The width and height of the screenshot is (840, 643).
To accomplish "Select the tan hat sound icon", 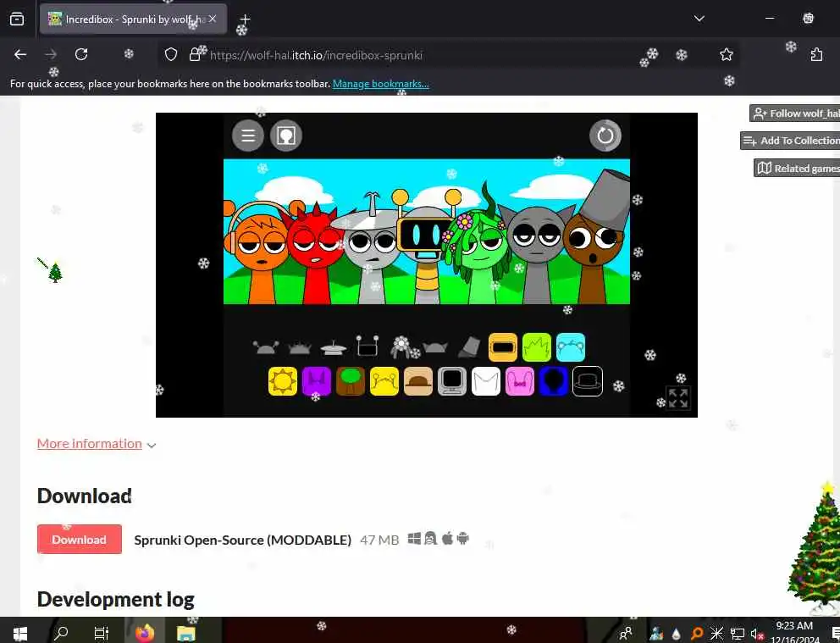I will (x=417, y=381).
